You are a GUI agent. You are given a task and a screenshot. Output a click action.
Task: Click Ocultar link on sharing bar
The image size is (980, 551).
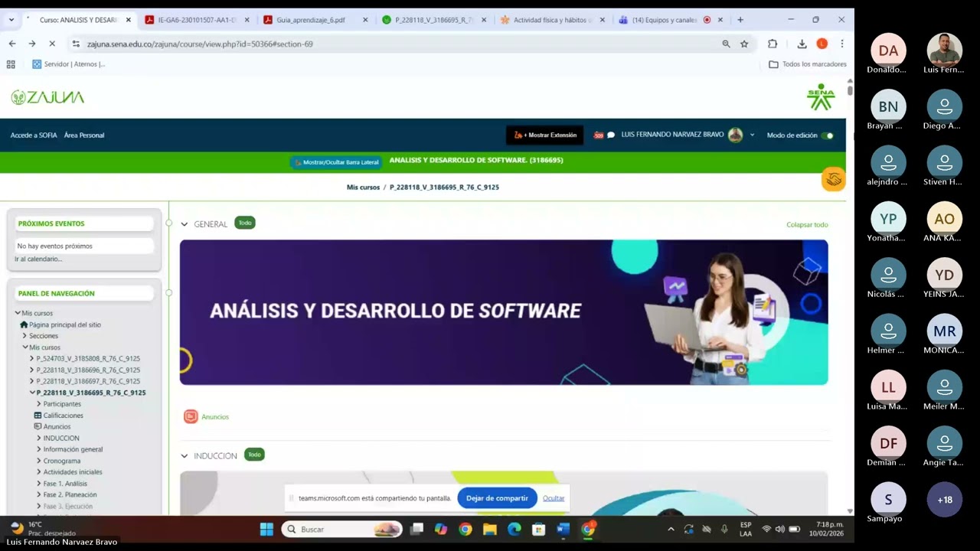click(x=554, y=498)
